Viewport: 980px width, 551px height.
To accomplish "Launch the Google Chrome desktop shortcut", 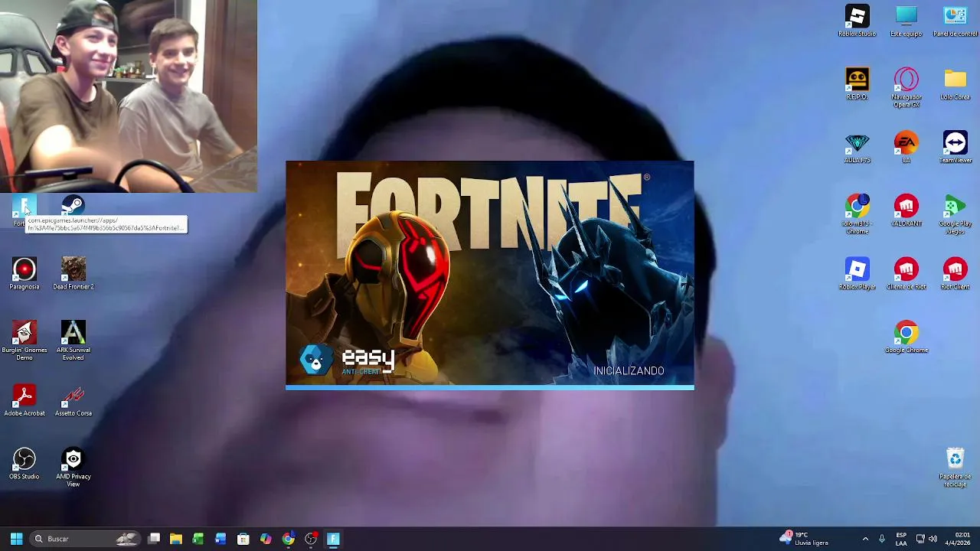I will tap(906, 337).
